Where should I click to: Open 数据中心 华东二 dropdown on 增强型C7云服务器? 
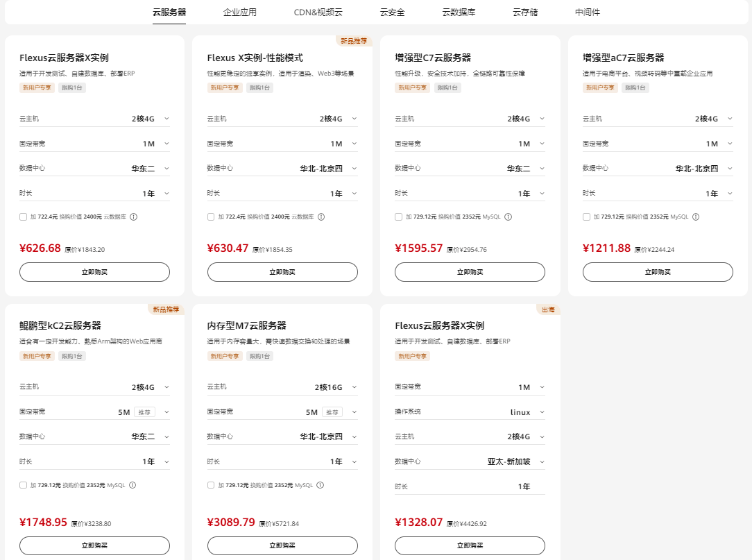click(470, 168)
